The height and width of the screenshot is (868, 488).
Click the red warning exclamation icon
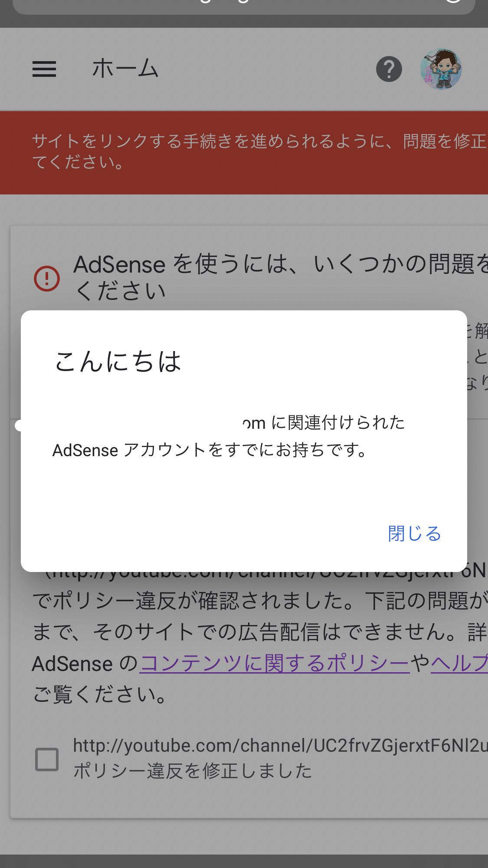pos(47,278)
